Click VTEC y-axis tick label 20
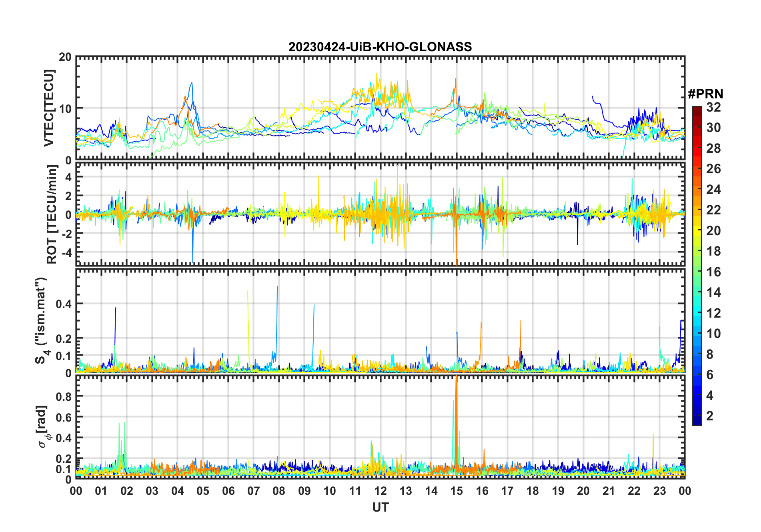This screenshot has width=761, height=532. click(65, 57)
